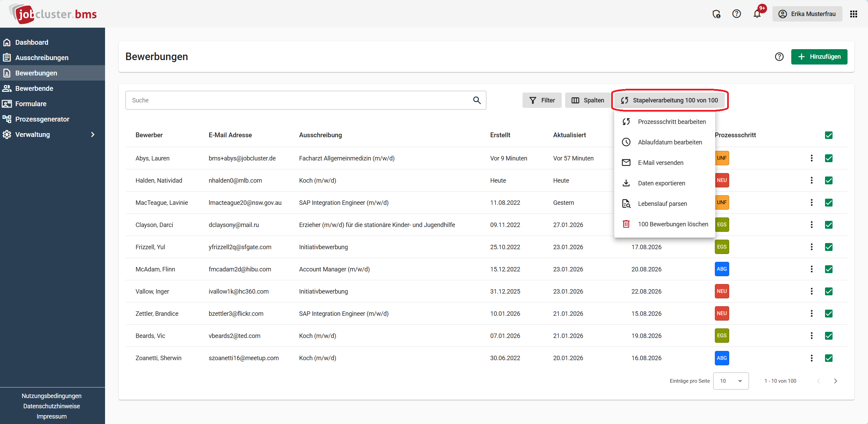Uncheck the checkbox for McAdam, Flinn
Image resolution: width=868 pixels, height=424 pixels.
(829, 269)
